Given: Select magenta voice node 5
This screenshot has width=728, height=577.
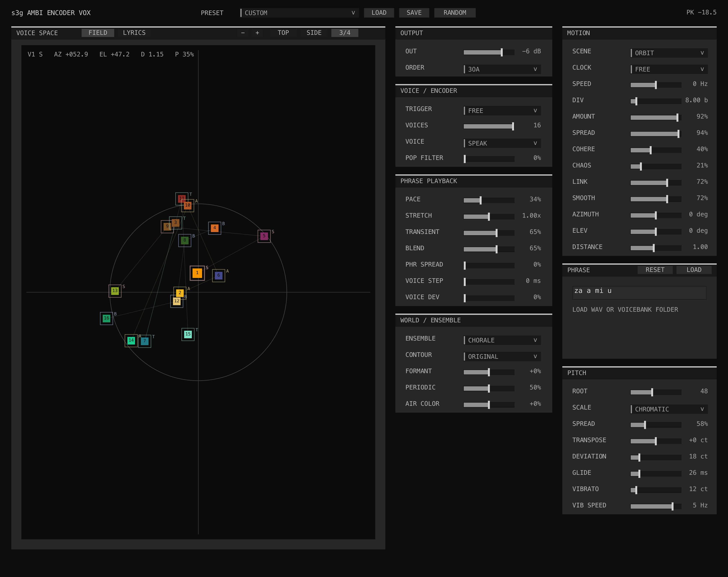Looking at the screenshot, I should tap(264, 236).
